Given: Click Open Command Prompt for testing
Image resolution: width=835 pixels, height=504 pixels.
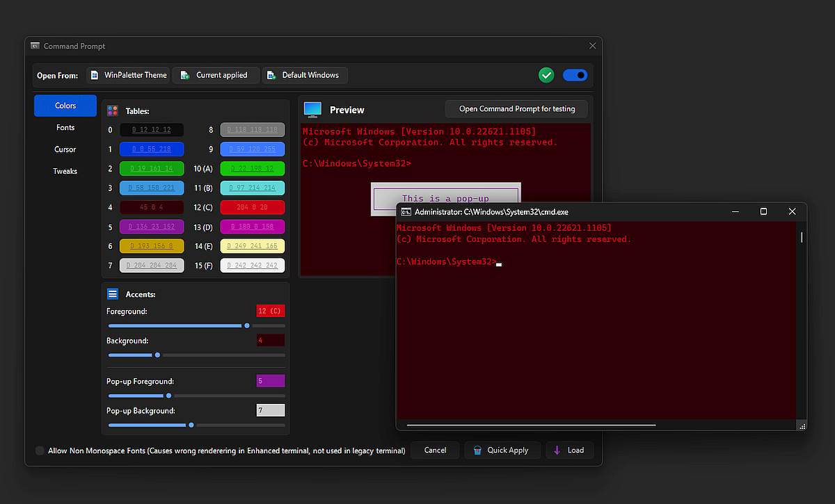Looking at the screenshot, I should pyautogui.click(x=516, y=109).
